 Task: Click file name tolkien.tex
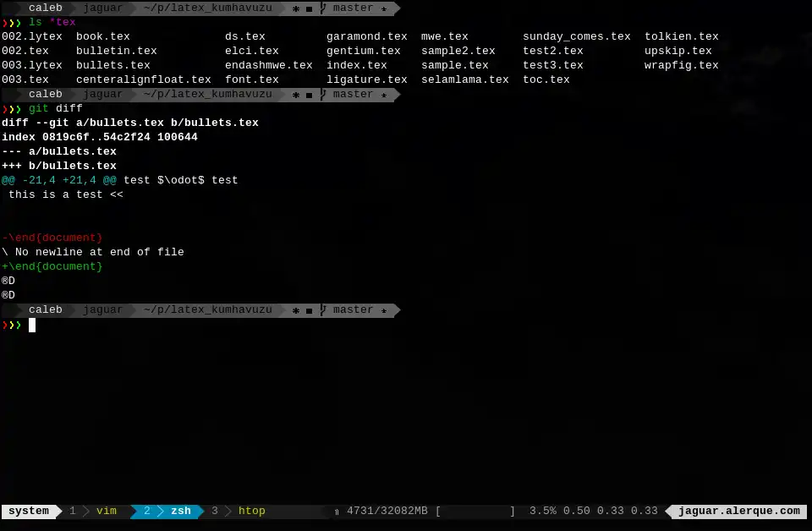(682, 36)
